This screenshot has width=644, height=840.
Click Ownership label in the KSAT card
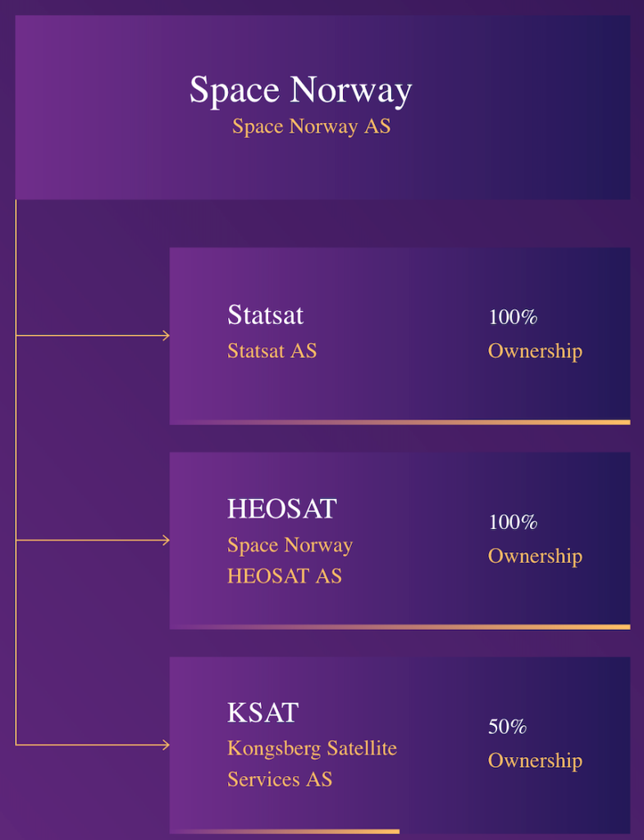(x=535, y=760)
